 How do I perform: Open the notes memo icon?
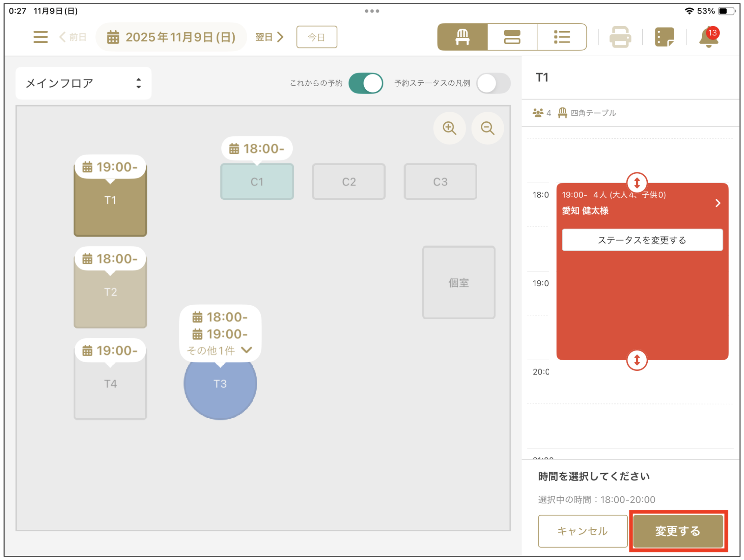(664, 37)
